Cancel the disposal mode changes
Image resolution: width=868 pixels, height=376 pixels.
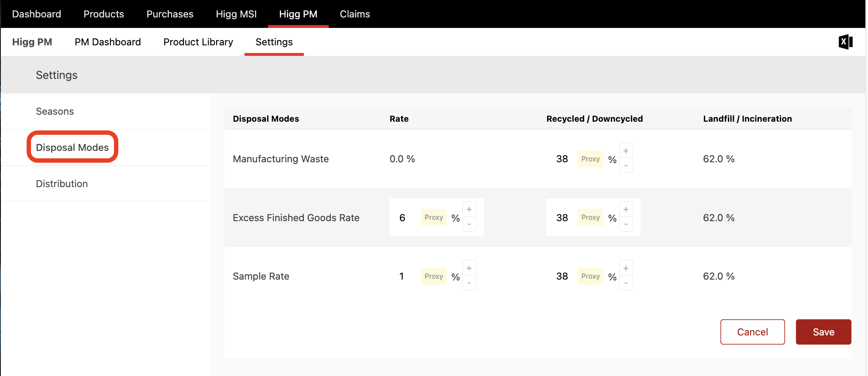pyautogui.click(x=752, y=332)
